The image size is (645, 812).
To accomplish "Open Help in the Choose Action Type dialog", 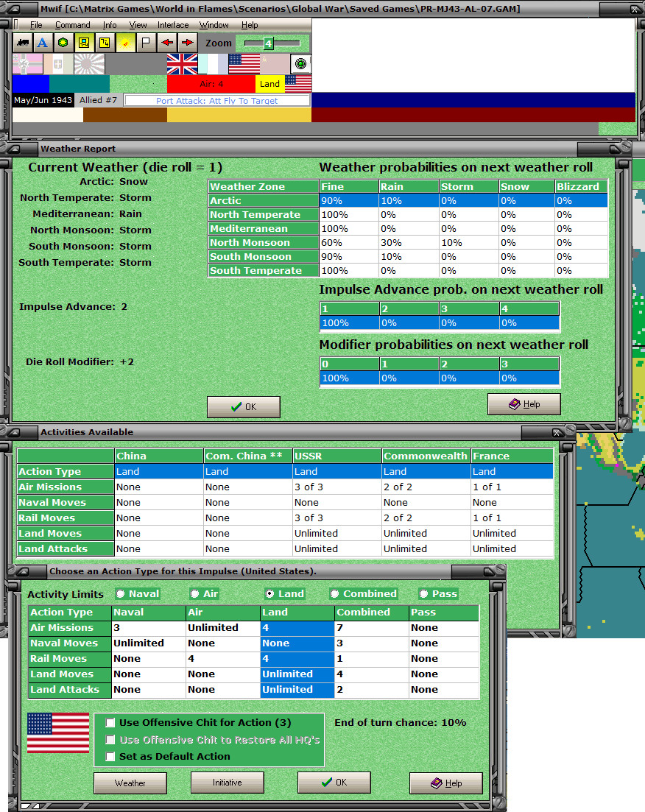I will coord(446,783).
